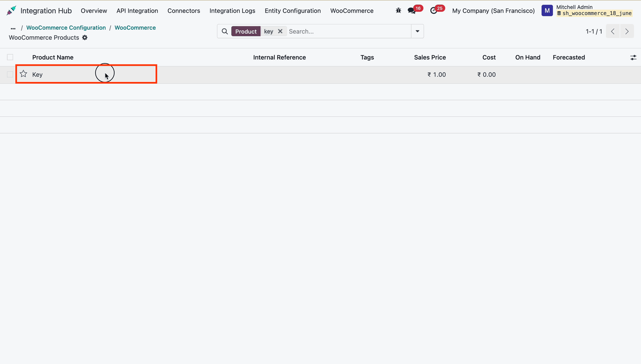Go to WooCommerce Configuration breadcrumb
The width and height of the screenshot is (641, 364).
66,28
